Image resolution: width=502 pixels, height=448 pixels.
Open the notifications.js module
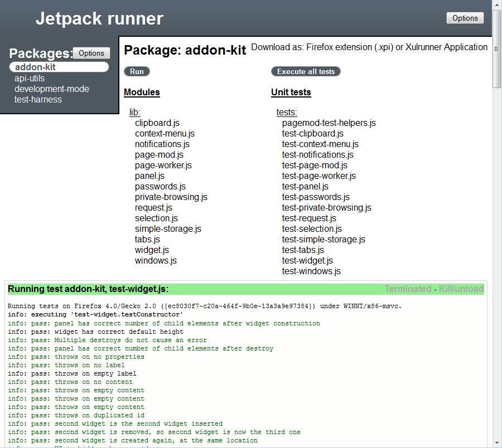[x=162, y=144]
